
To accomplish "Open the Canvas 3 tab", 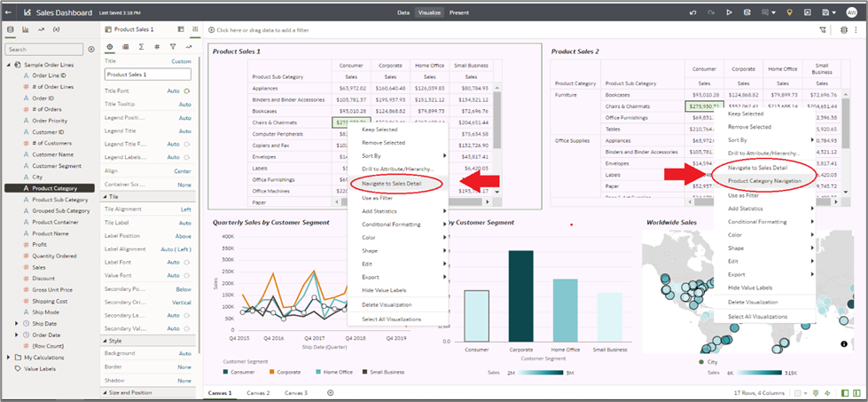I will coord(296,392).
